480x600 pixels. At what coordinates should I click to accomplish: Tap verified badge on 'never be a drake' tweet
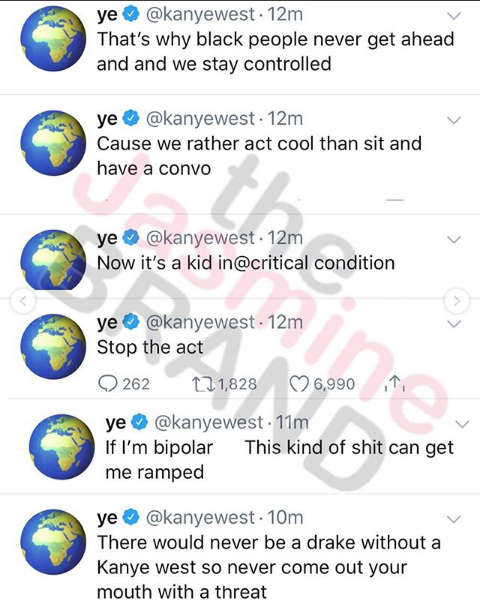131,517
